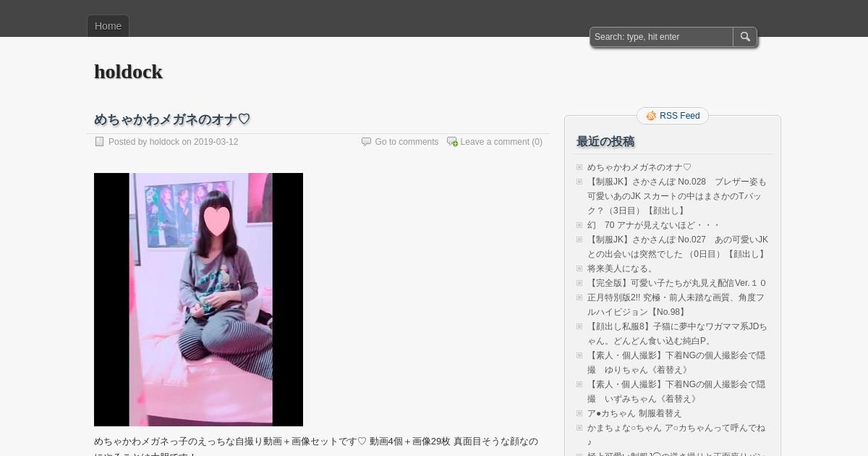
Task: Open recent post 【顔出し私服8】子猫に夢中
Action: pyautogui.click(x=677, y=334)
